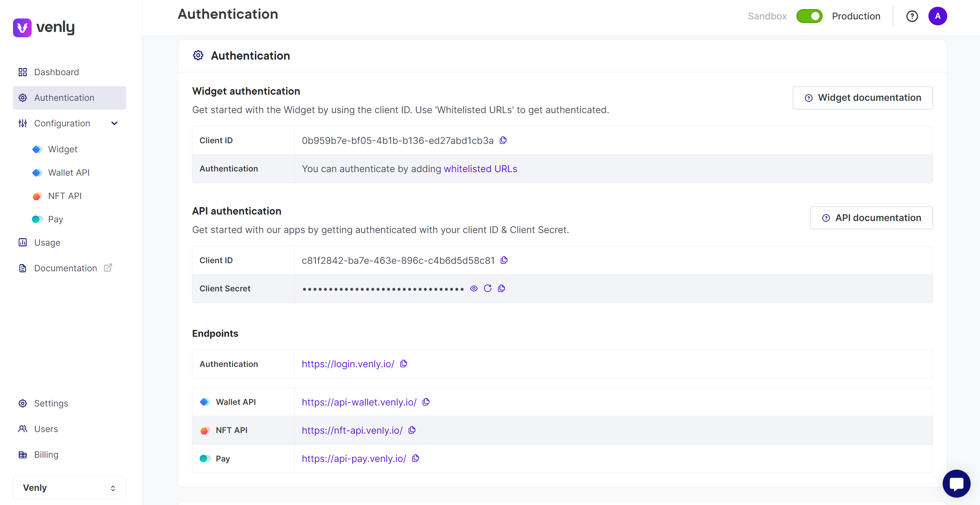
Task: Click the Pay endpoint row icon
Action: [205, 459]
